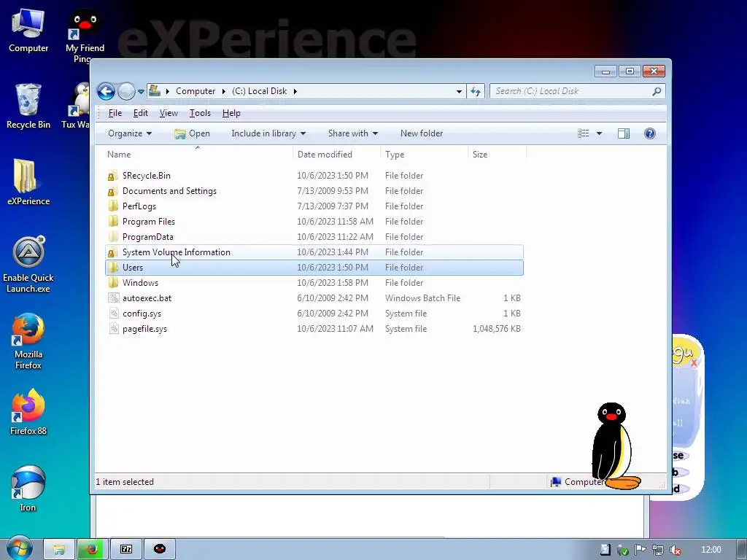Expand the Organize dropdown
Viewport: 747px width, 560px height.
click(x=130, y=133)
